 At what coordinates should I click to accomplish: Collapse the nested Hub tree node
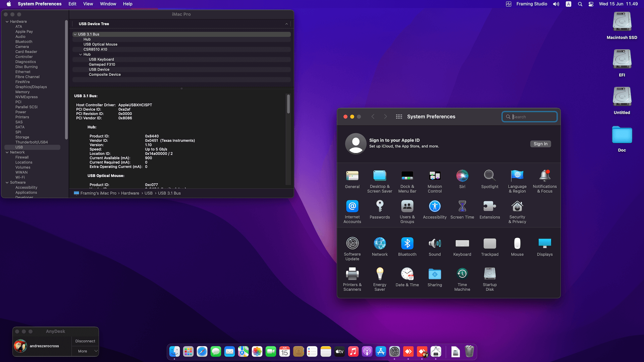pyautogui.click(x=80, y=54)
